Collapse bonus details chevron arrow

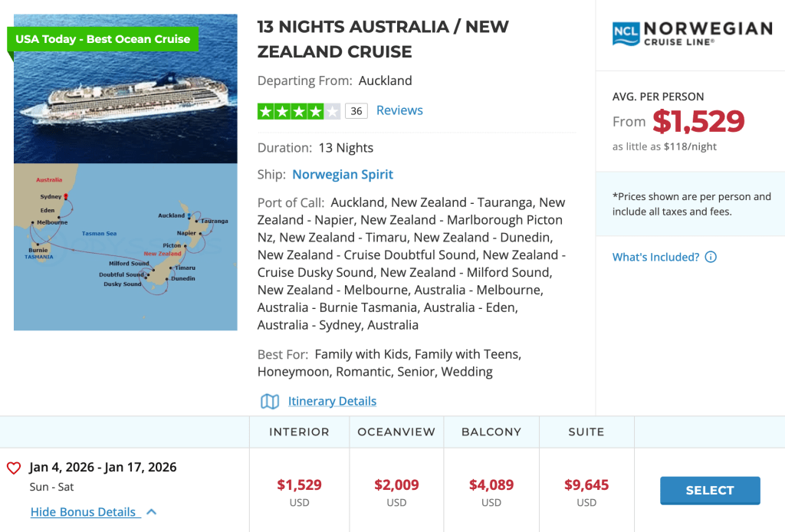click(x=151, y=512)
